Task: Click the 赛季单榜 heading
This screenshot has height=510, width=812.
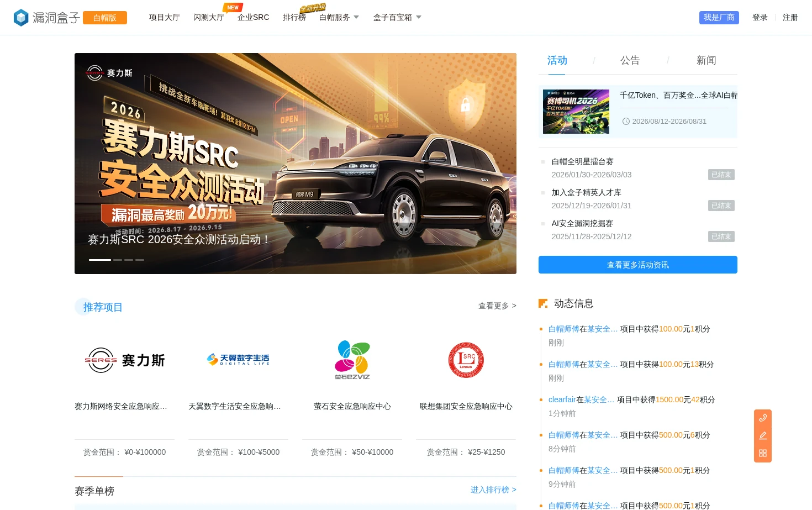Action: 94,491
